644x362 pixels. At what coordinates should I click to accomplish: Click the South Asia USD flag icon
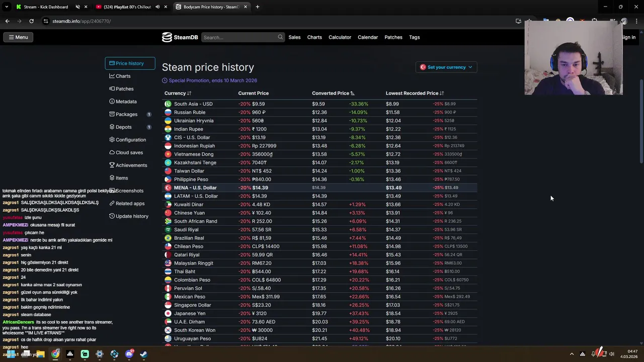(x=168, y=104)
